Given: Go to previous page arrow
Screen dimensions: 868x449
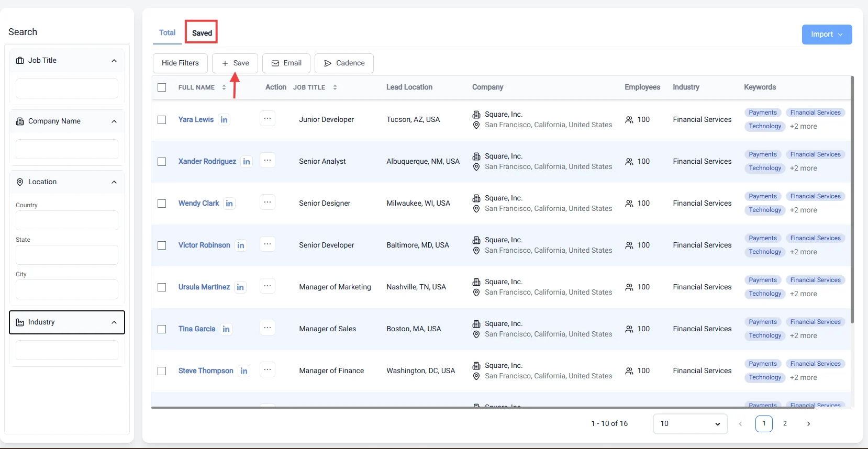Looking at the screenshot, I should 740,424.
